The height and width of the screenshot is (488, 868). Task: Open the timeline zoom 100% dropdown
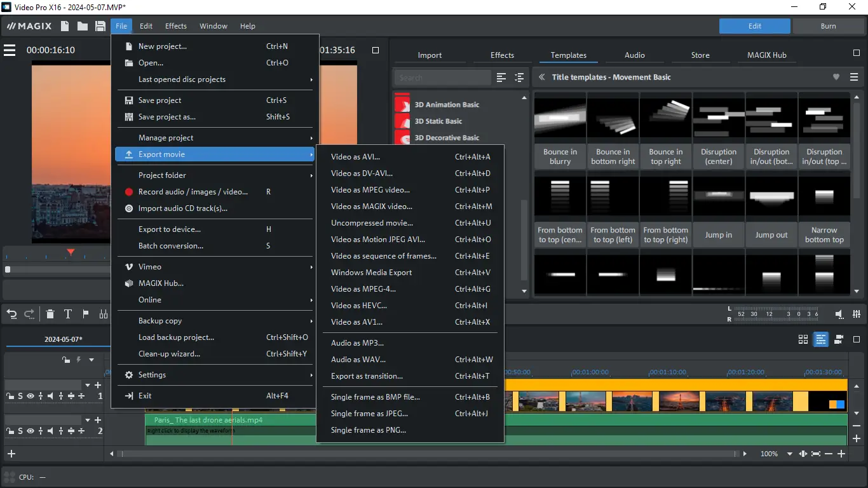point(790,454)
